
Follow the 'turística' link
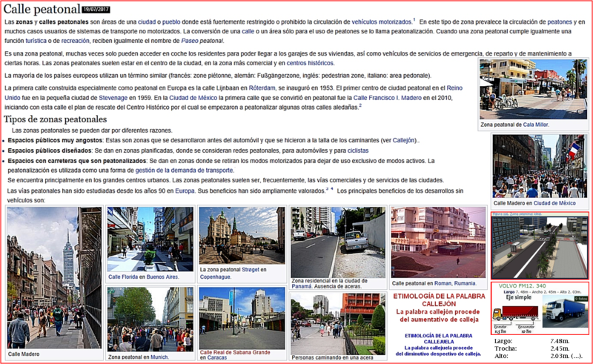tap(36, 41)
